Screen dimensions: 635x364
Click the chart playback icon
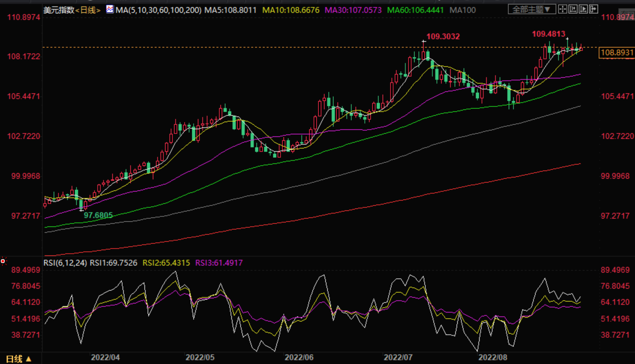click(x=583, y=9)
